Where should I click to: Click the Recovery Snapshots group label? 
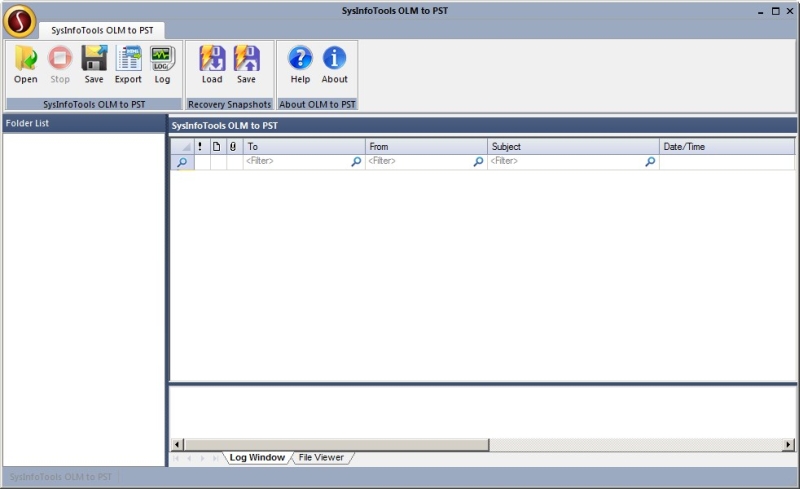click(230, 104)
